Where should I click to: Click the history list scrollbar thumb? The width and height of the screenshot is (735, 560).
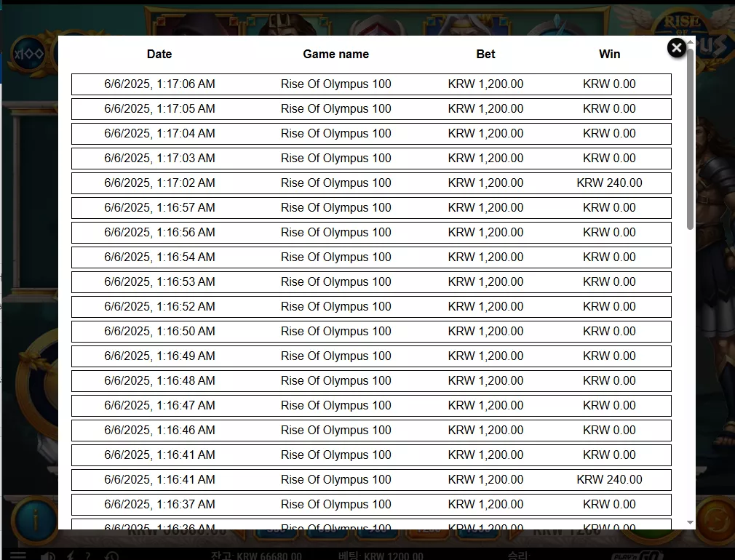[690, 138]
